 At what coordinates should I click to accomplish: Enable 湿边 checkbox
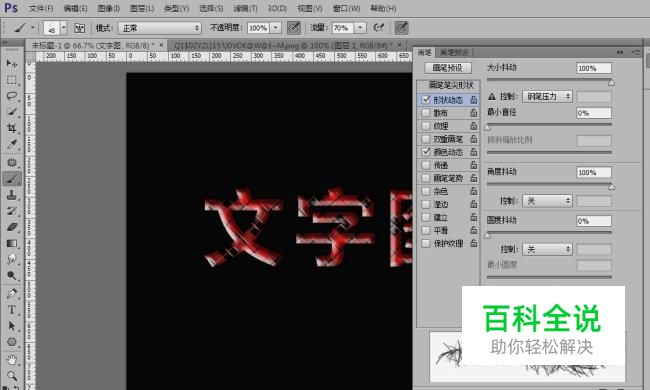coord(426,204)
